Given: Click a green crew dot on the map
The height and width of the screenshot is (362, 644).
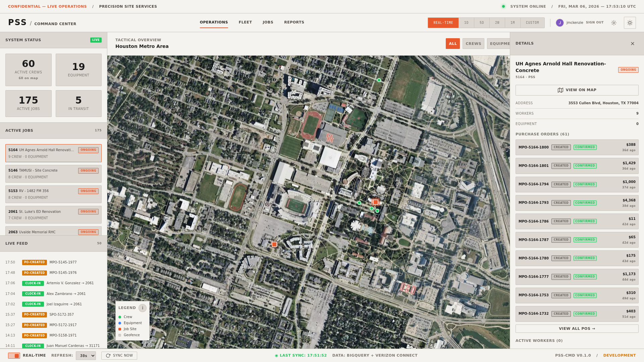Looking at the screenshot, I should pyautogui.click(x=359, y=202).
